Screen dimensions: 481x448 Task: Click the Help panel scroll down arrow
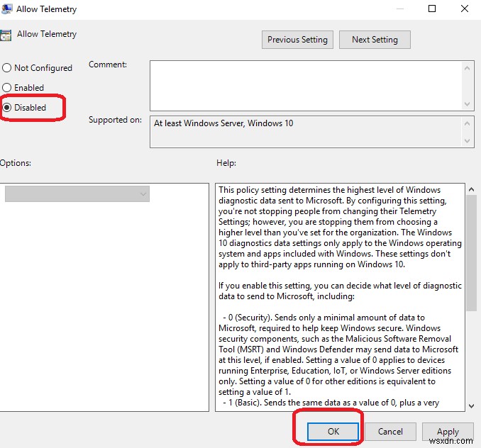coord(472,406)
